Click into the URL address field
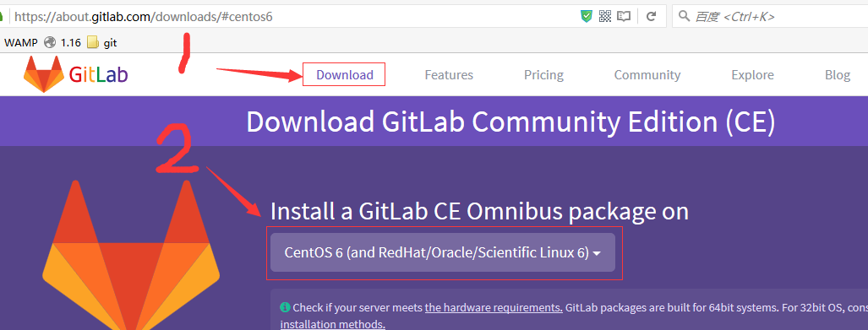Image resolution: width=868 pixels, height=330 pixels. tap(293, 17)
